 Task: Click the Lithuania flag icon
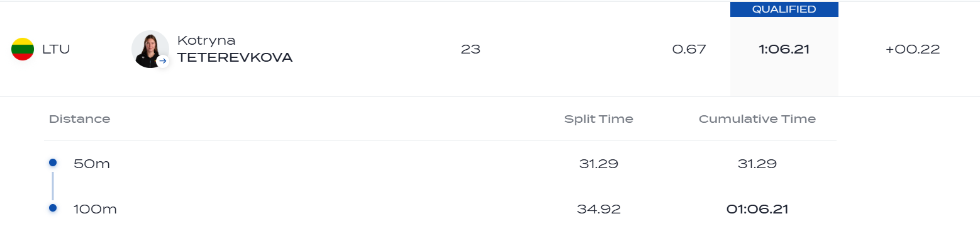pyautogui.click(x=23, y=49)
